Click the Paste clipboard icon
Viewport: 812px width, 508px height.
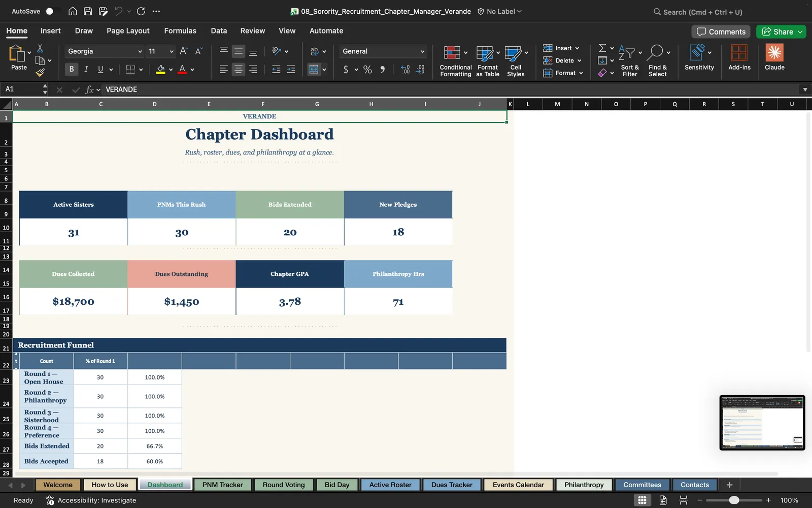(17, 53)
